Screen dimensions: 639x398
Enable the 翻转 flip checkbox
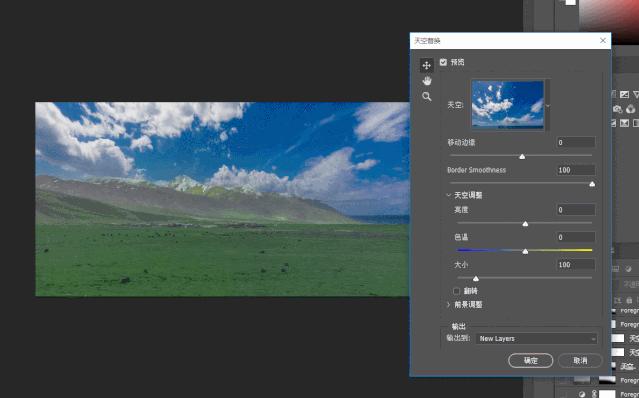point(456,291)
